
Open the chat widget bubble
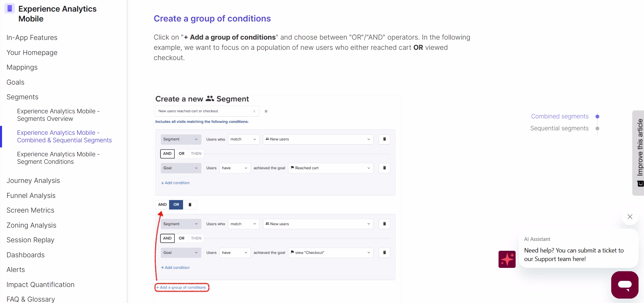[x=625, y=285]
